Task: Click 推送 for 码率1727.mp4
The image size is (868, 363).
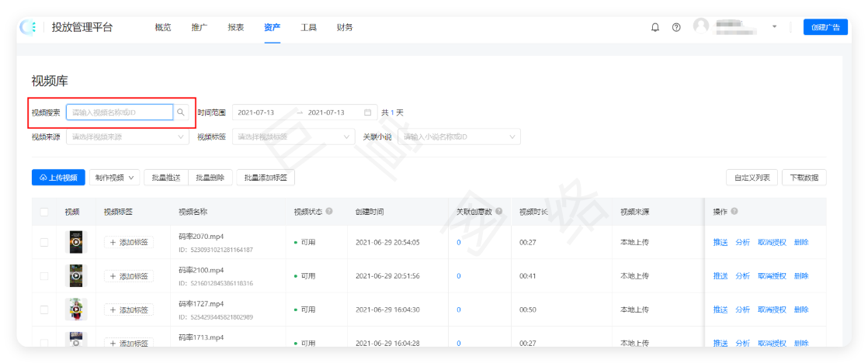Action: click(720, 310)
